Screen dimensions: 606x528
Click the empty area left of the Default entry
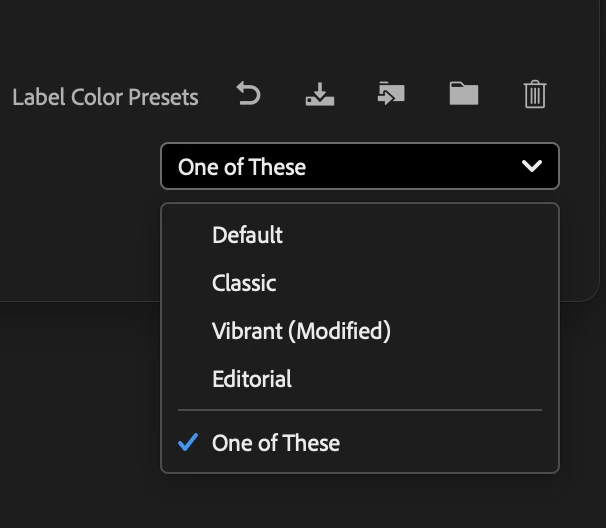pos(187,235)
